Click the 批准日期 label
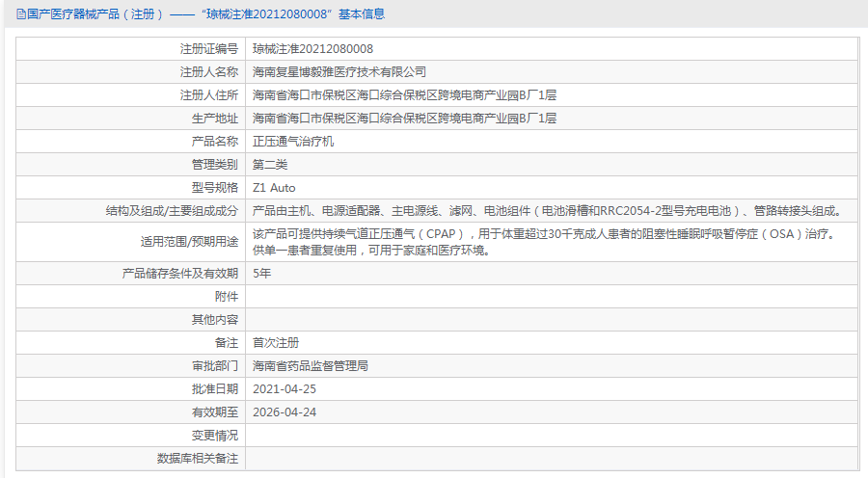The width and height of the screenshot is (868, 478). (215, 390)
